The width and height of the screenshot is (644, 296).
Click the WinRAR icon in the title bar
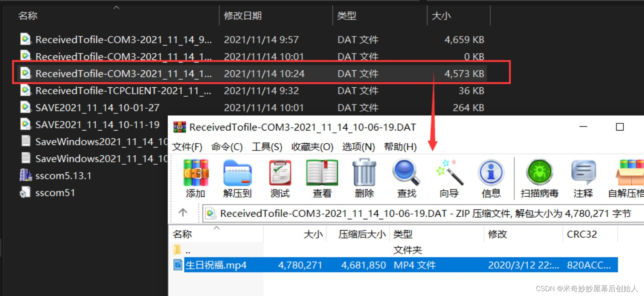tap(180, 127)
